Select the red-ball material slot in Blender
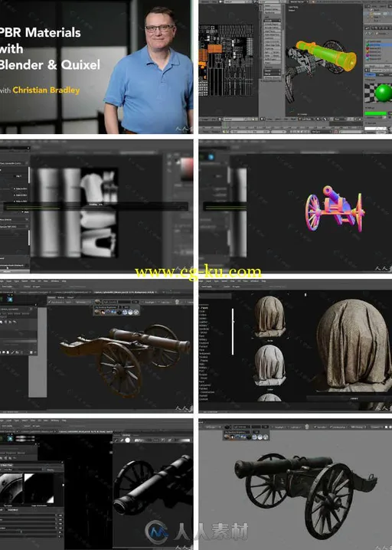 [378, 48]
